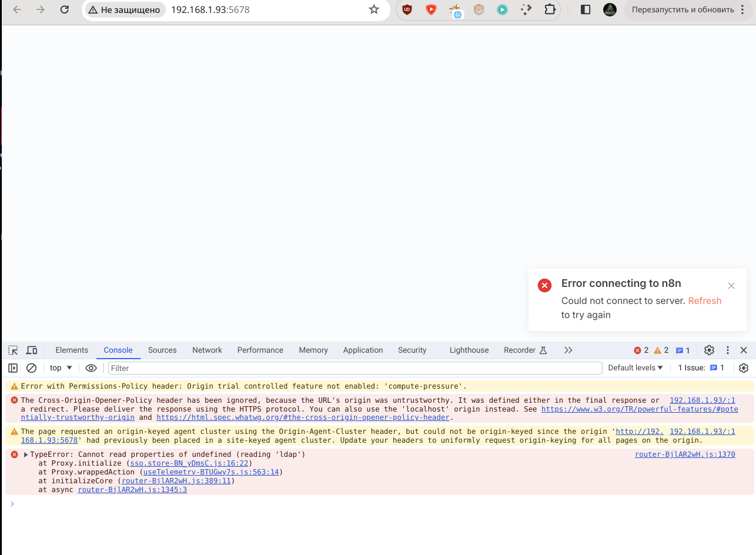Open source link on Cross-Origin-Opener-Policy error row
The width and height of the screenshot is (756, 555).
(x=703, y=400)
